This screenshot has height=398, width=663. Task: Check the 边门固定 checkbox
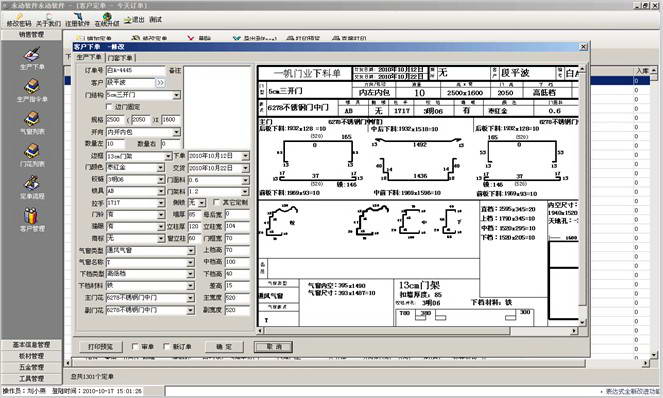(x=110, y=107)
